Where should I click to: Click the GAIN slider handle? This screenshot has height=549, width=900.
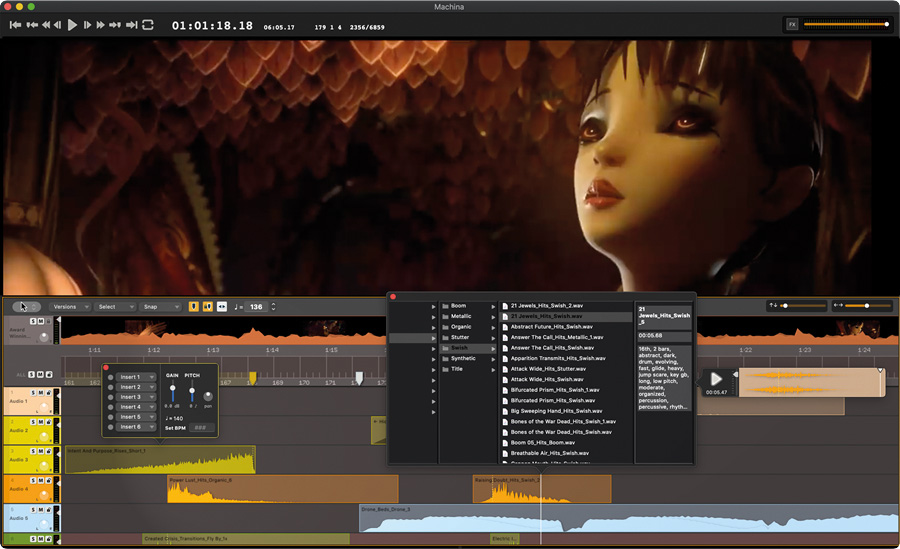[172, 389]
